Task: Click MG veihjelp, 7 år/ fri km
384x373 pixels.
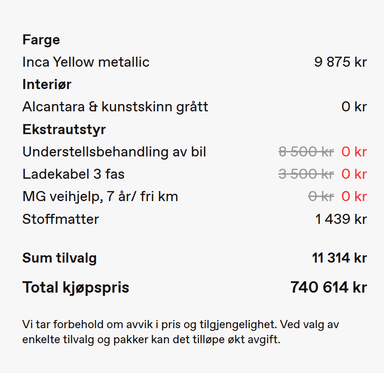Action: click(x=100, y=196)
